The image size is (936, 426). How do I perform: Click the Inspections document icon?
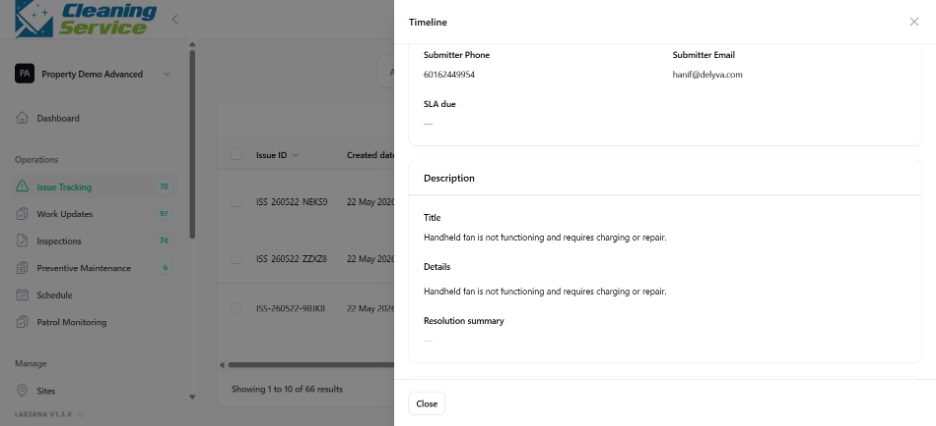(22, 241)
